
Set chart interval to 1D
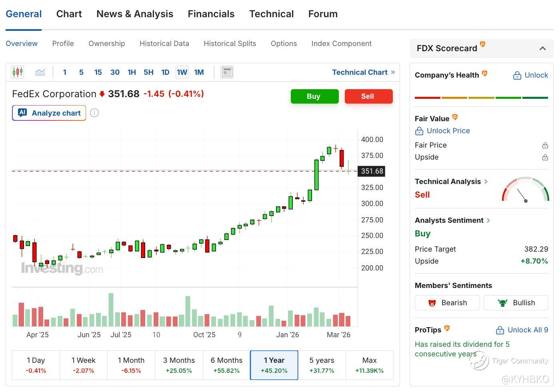click(x=165, y=72)
